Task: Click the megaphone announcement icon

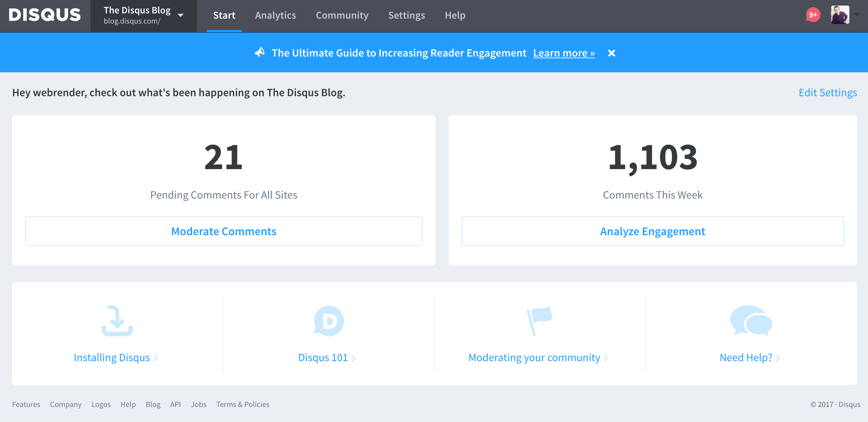Action: click(x=259, y=52)
